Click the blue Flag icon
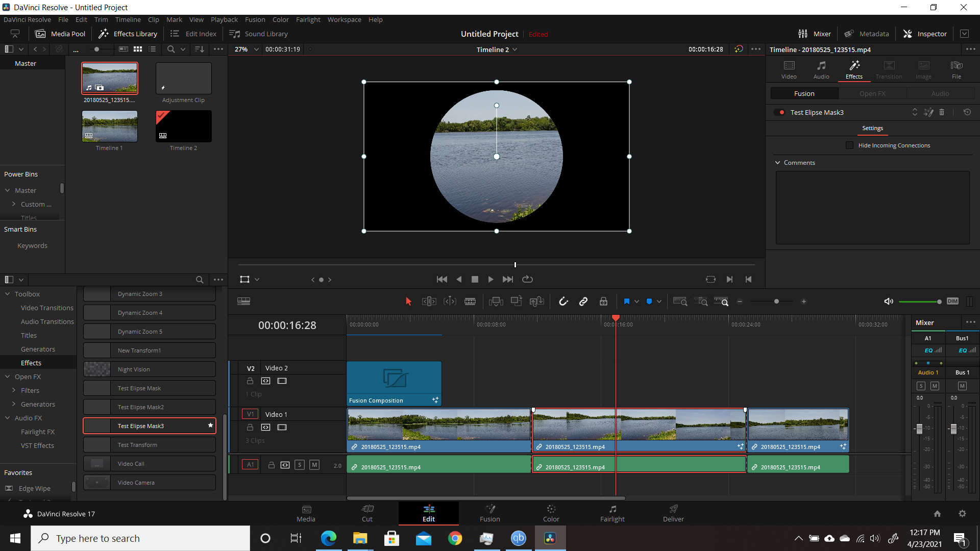 click(626, 302)
